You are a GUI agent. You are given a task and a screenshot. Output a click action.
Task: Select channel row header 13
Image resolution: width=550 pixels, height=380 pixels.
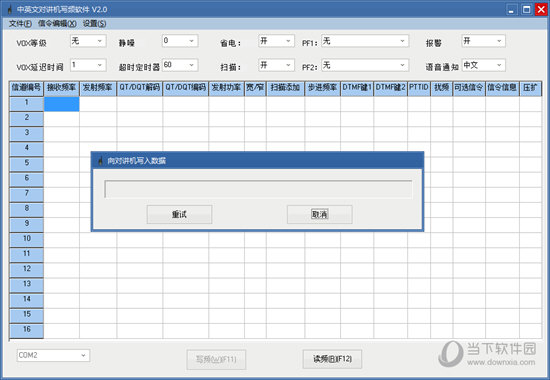point(26,286)
